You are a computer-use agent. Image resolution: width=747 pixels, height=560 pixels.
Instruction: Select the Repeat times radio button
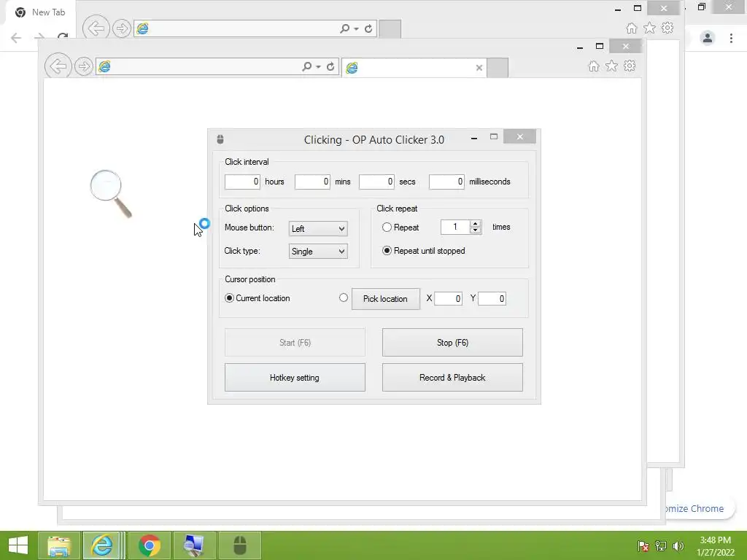387,227
